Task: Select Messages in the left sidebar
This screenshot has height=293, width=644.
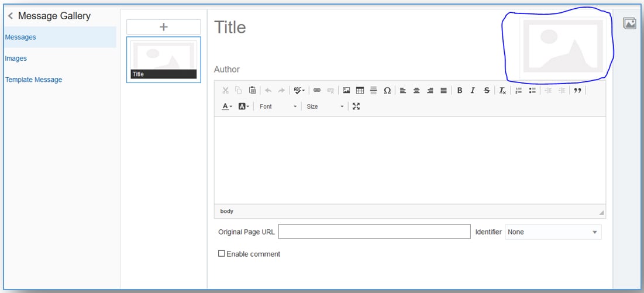Action: coord(60,37)
